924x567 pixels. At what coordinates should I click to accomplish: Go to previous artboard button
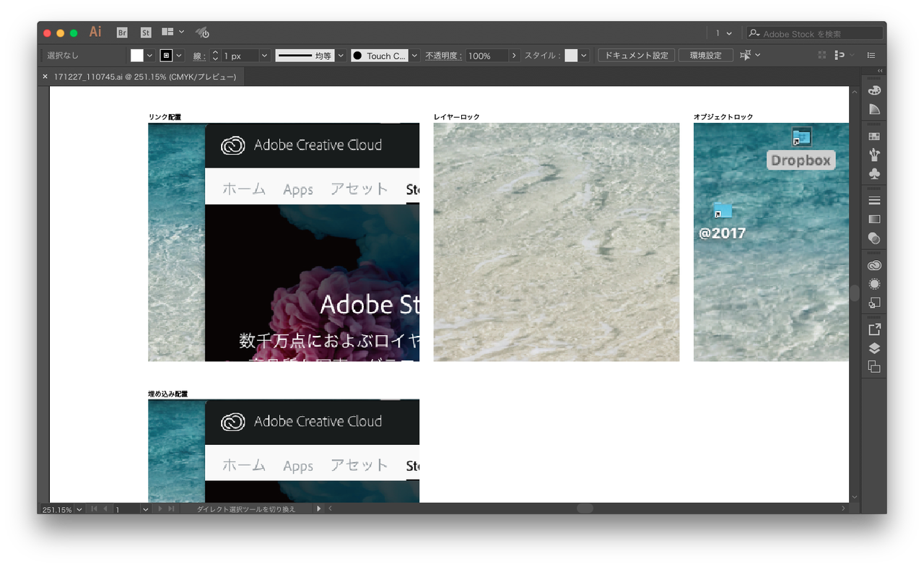coord(105,509)
